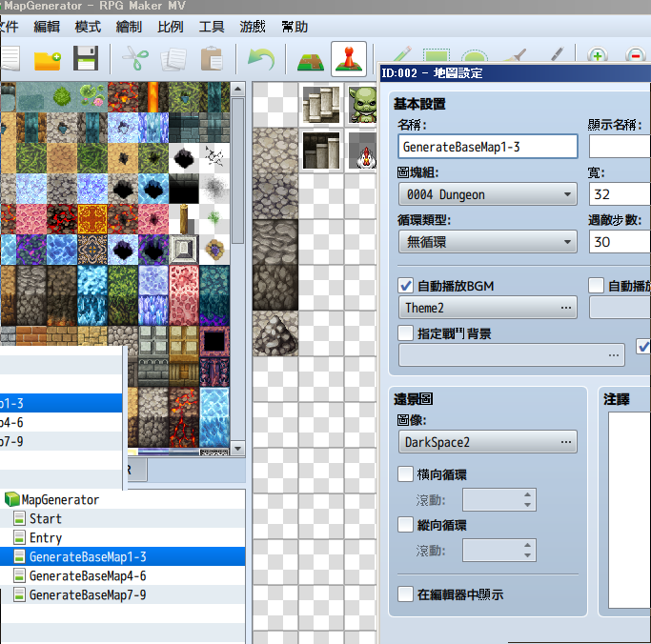Select the Flood Fill tool
This screenshot has height=644, width=651.
pos(514,54)
